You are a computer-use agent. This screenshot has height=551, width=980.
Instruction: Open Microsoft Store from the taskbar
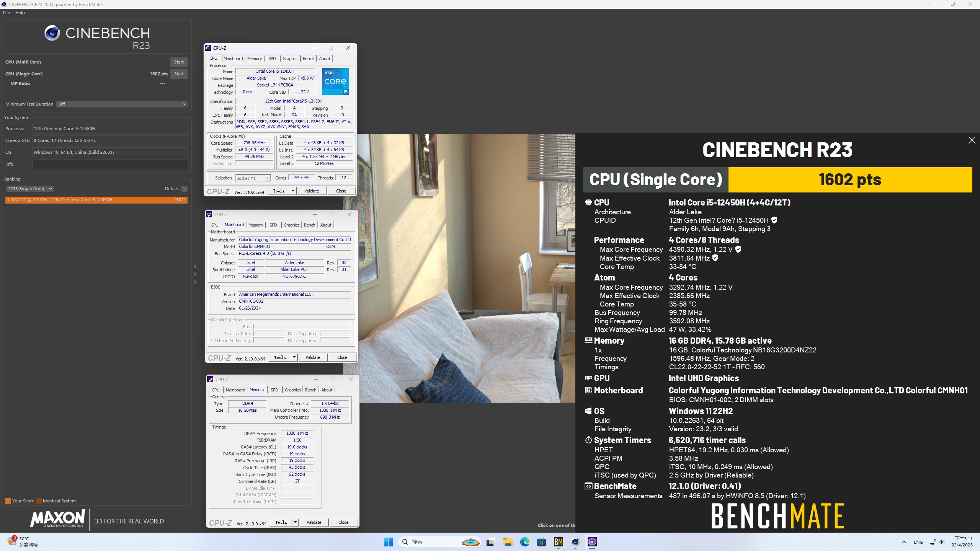pos(541,542)
